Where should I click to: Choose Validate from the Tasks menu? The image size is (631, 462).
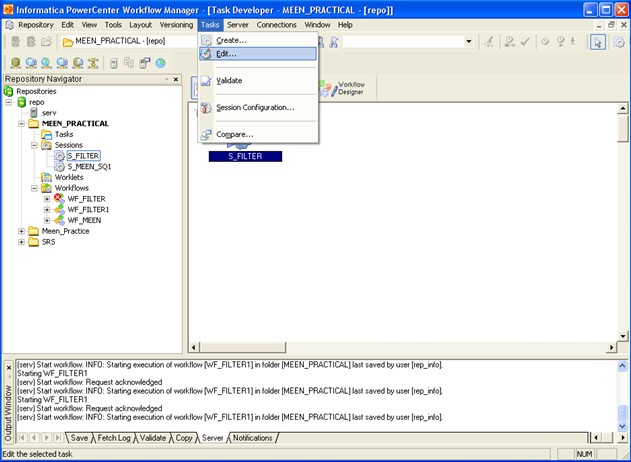pyautogui.click(x=258, y=80)
